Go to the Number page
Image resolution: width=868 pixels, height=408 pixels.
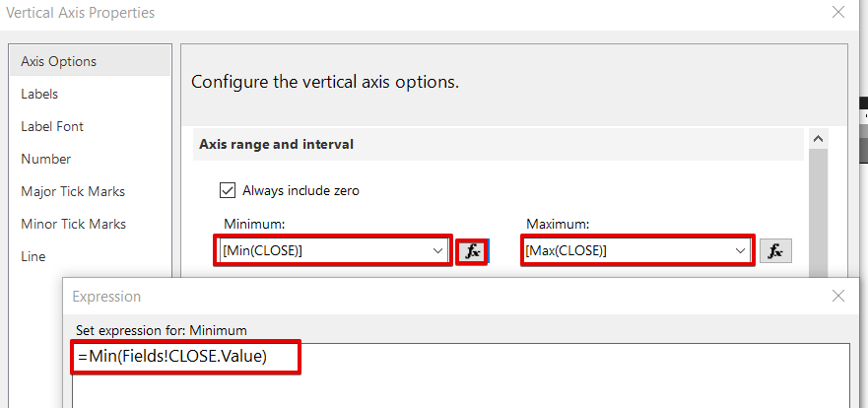[46, 159]
